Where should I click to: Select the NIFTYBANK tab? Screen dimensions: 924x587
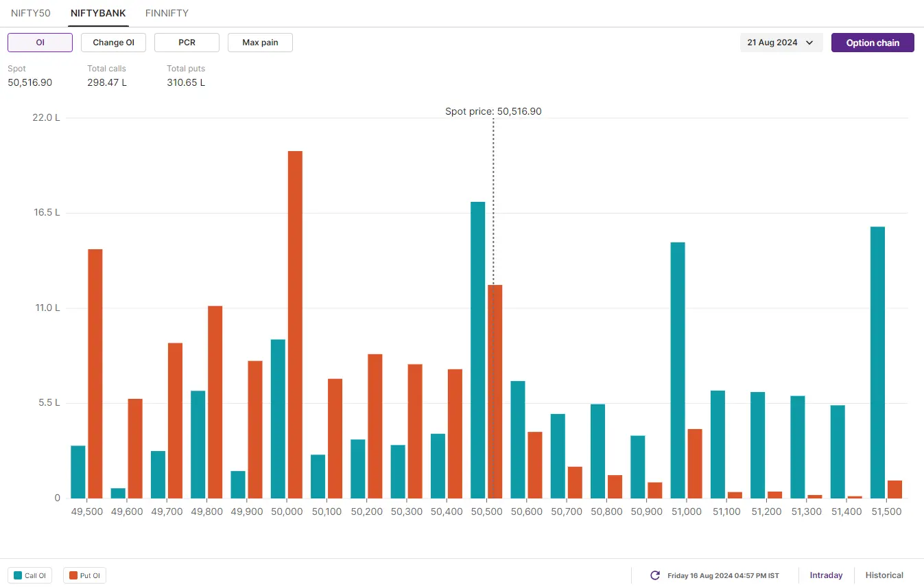(98, 13)
